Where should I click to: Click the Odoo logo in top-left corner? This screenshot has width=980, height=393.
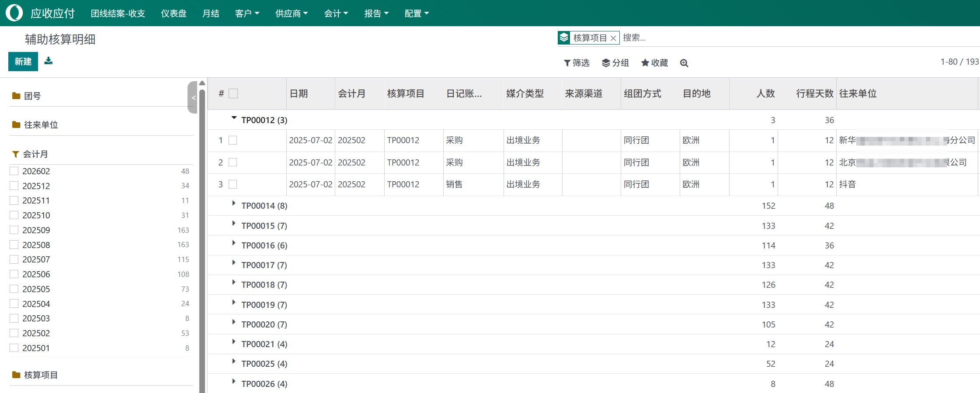tap(14, 13)
